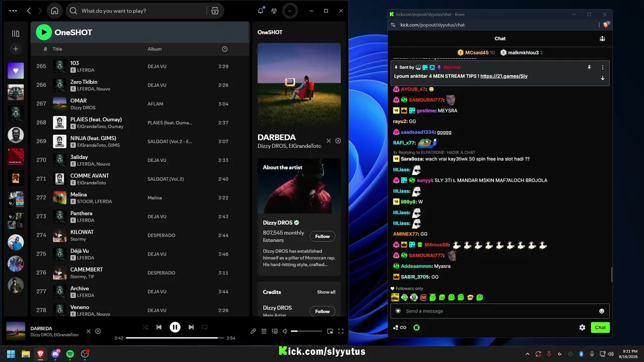The height and width of the screenshot is (362, 644).
Task: Select track COMME AVANT
Action: click(140, 179)
